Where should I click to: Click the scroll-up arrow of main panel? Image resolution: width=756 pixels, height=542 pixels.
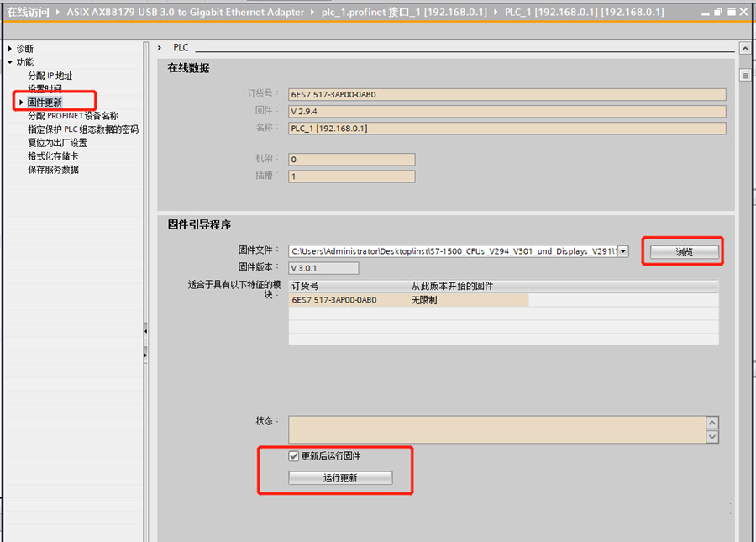point(744,49)
